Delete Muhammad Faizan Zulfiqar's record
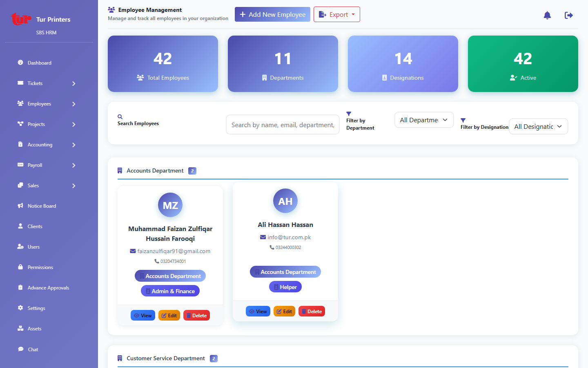The image size is (588, 368). point(196,316)
